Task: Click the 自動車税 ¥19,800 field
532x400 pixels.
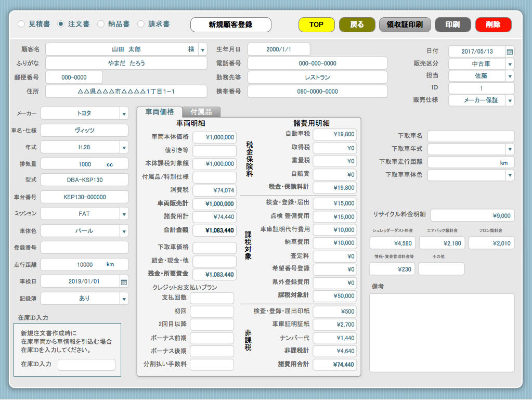Action: 335,134
